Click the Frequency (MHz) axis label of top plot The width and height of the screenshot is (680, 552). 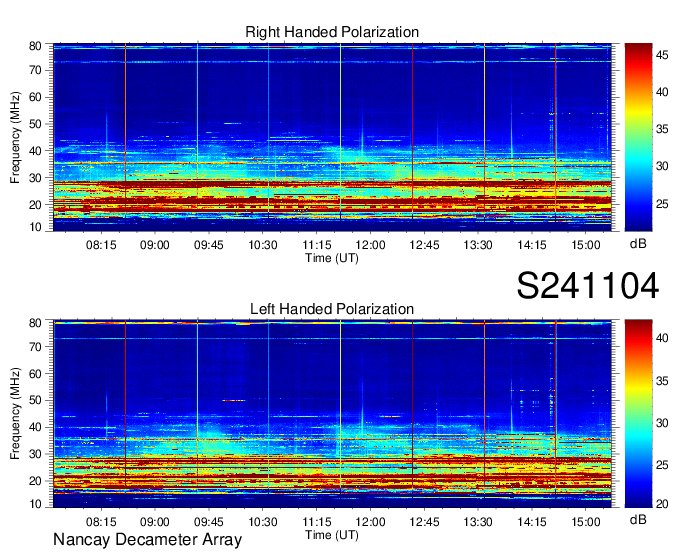[x=15, y=137]
